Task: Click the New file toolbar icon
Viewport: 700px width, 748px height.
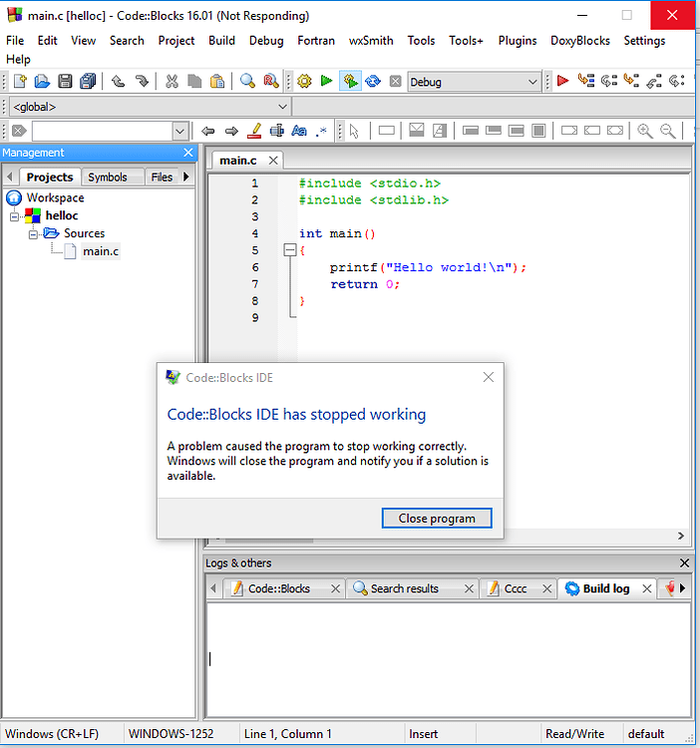Action: (x=19, y=82)
